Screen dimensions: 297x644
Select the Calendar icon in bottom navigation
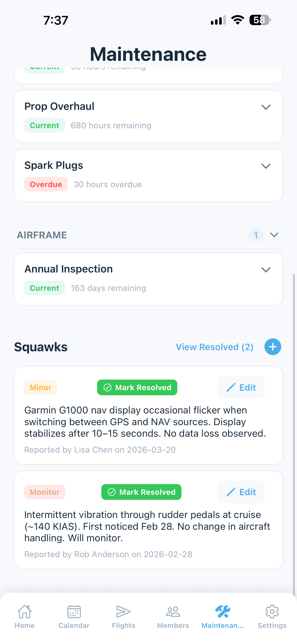(74, 612)
